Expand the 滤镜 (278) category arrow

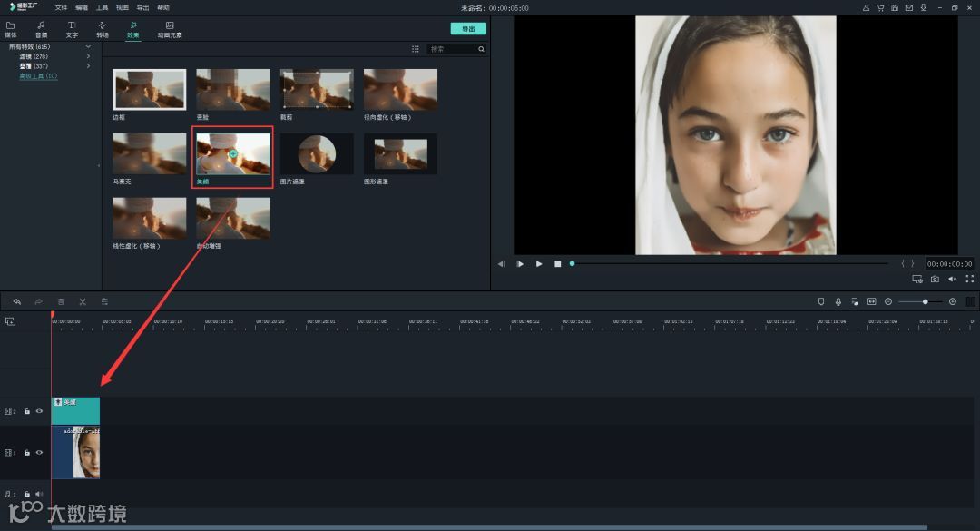pyautogui.click(x=88, y=56)
